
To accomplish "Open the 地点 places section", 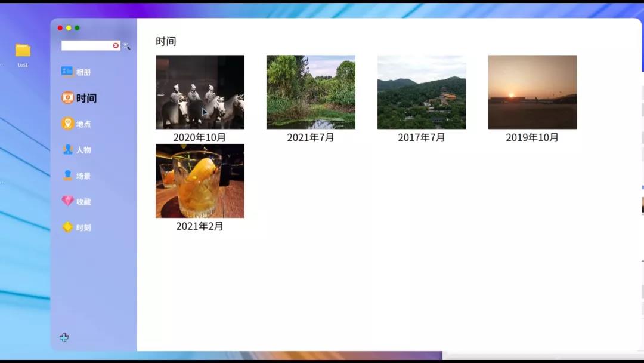I will tap(79, 124).
